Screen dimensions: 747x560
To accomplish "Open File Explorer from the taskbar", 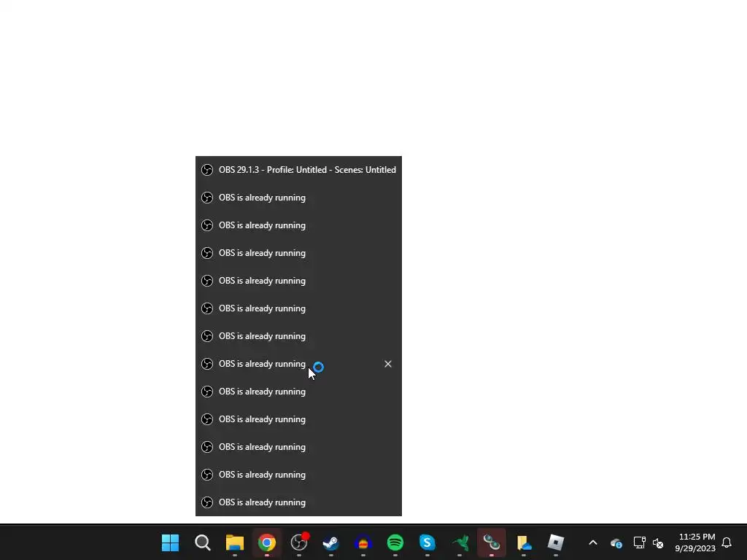I will pos(235,542).
